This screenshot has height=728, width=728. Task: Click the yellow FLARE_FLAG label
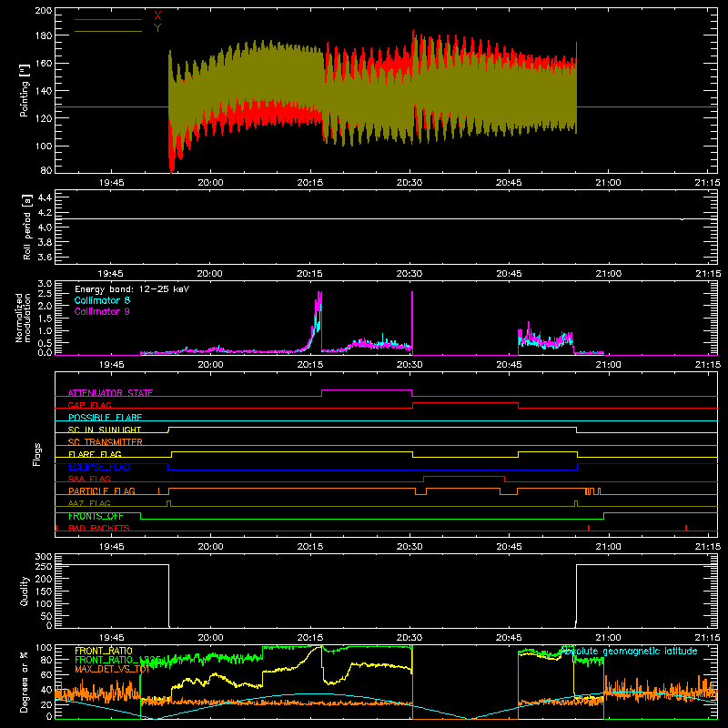[95, 454]
